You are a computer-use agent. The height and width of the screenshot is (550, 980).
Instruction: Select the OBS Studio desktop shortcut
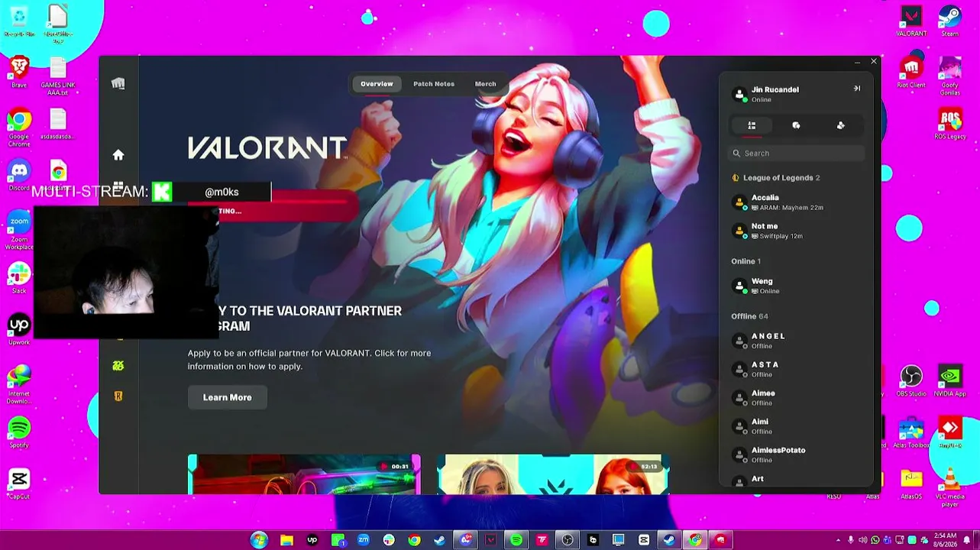tap(911, 381)
